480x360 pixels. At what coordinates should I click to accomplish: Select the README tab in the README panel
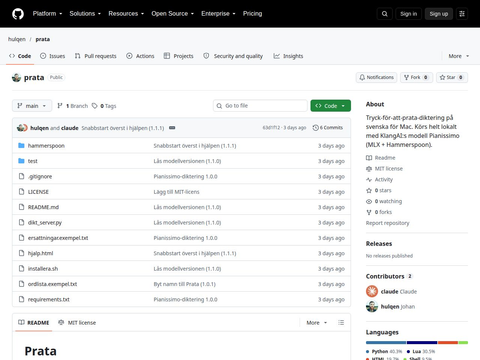click(x=34, y=323)
